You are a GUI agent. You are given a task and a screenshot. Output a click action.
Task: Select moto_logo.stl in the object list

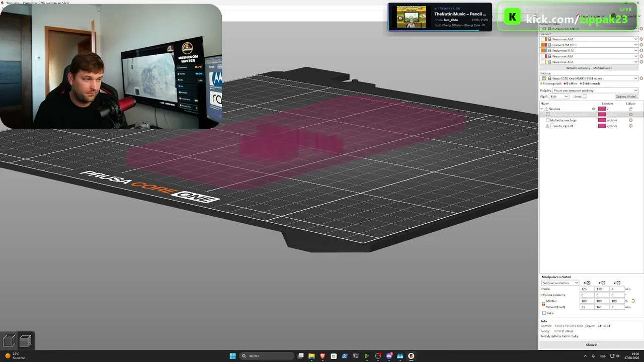click(563, 126)
